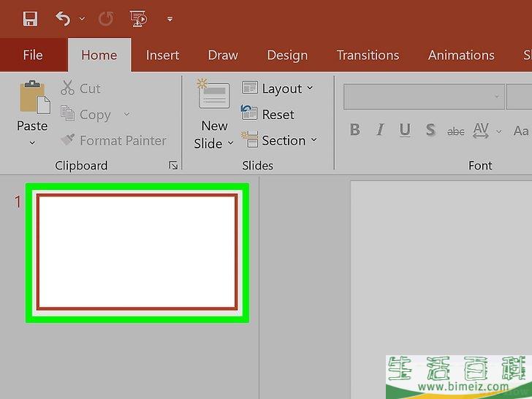532x399 pixels.
Task: Toggle Underline formatting
Action: [405, 129]
